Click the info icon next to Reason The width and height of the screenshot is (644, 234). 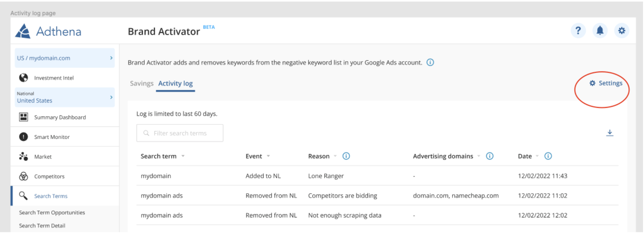coord(346,156)
